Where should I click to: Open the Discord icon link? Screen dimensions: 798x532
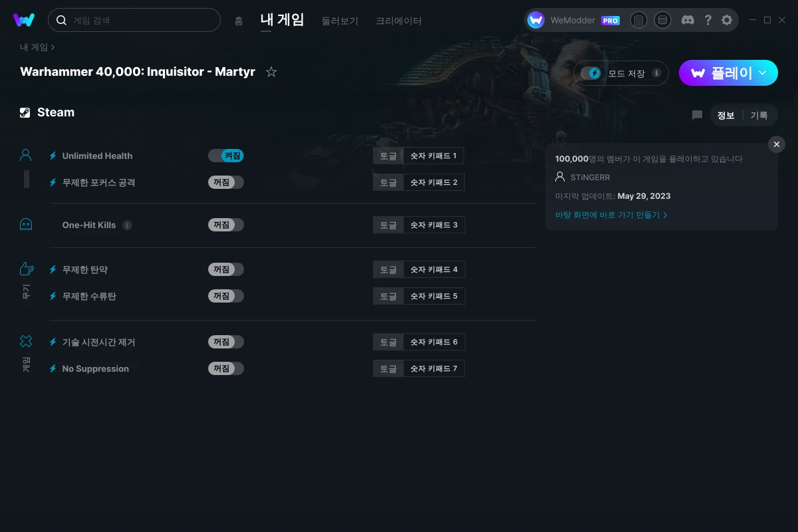(x=688, y=20)
